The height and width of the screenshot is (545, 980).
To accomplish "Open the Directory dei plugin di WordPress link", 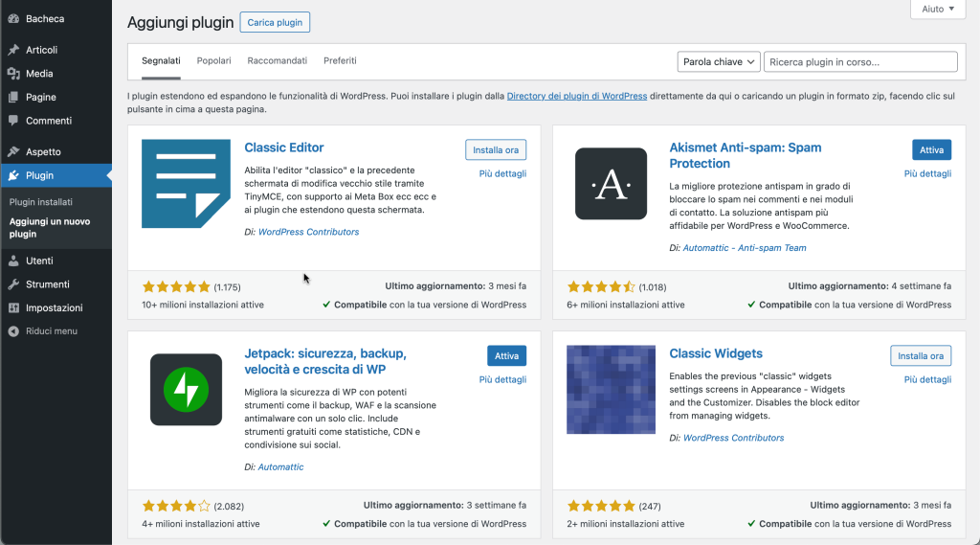I will (577, 96).
